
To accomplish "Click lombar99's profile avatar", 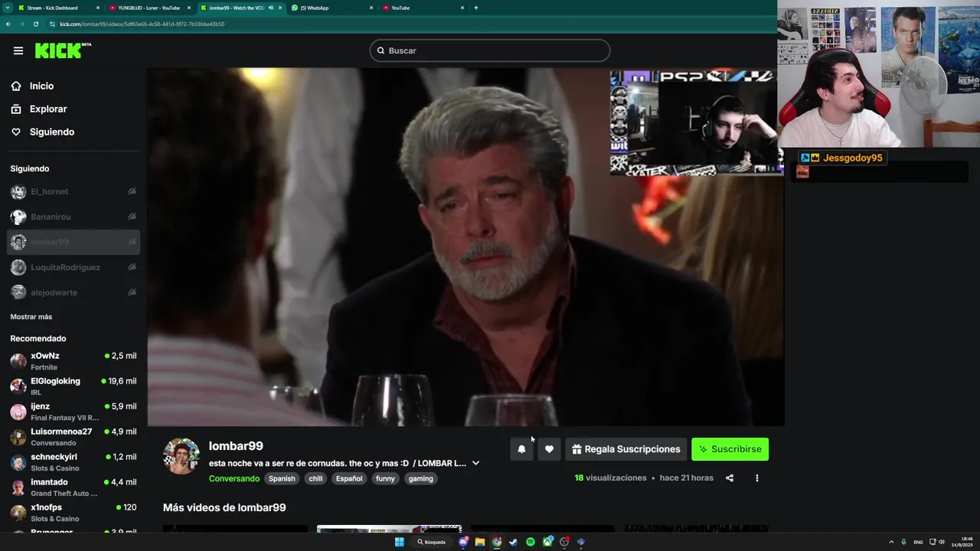I will click(x=181, y=456).
